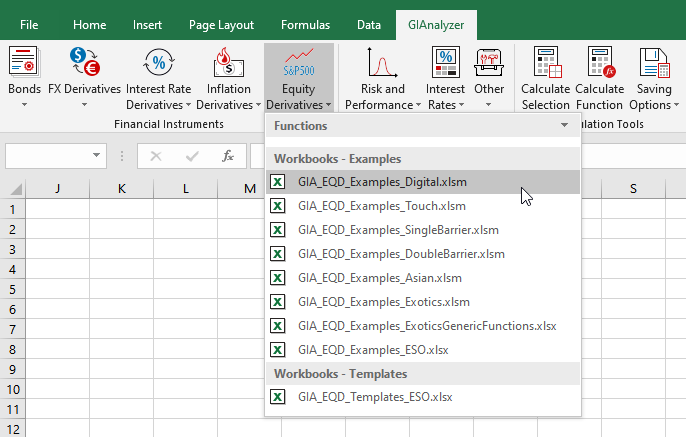Open the FX Derivatives menu
The width and height of the screenshot is (686, 437).
[84, 77]
